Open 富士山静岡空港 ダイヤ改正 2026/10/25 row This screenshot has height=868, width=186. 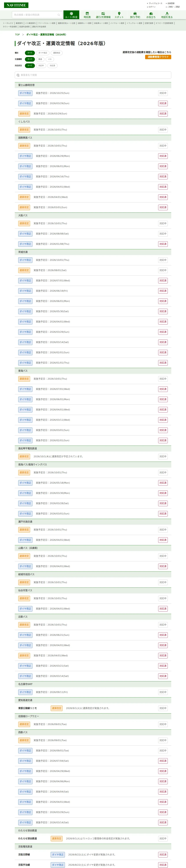point(93,93)
